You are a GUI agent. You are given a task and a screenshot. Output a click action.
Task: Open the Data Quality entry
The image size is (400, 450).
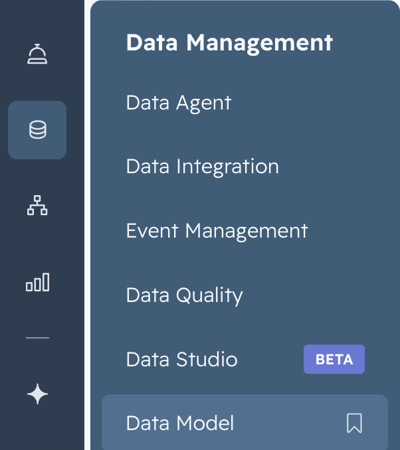184,295
